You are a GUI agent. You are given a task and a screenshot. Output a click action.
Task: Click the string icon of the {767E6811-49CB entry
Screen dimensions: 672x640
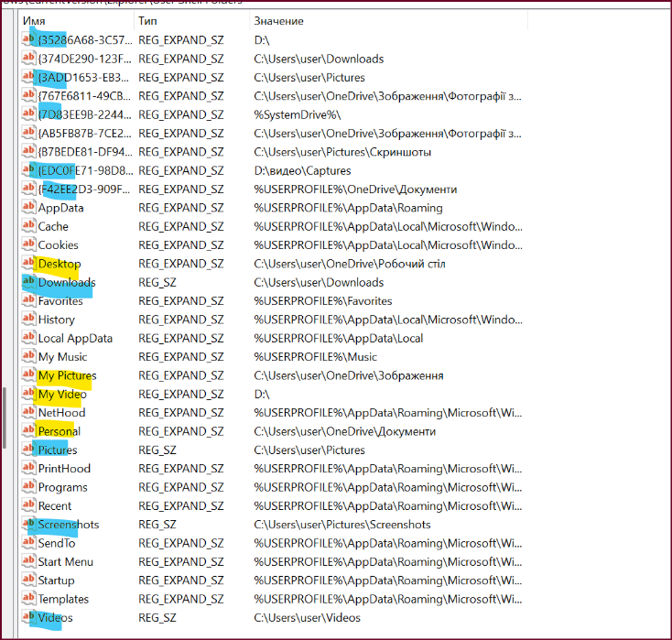point(28,95)
